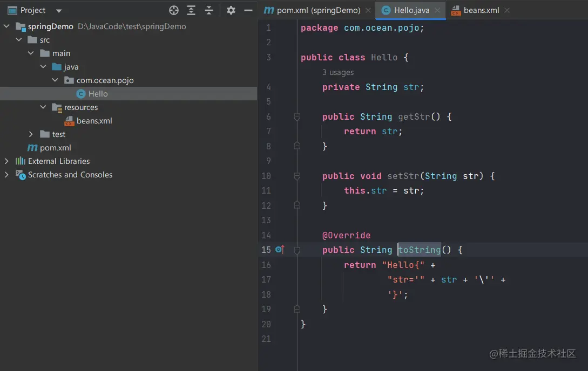Collapse the resources folder
The width and height of the screenshot is (588, 371).
pos(43,107)
